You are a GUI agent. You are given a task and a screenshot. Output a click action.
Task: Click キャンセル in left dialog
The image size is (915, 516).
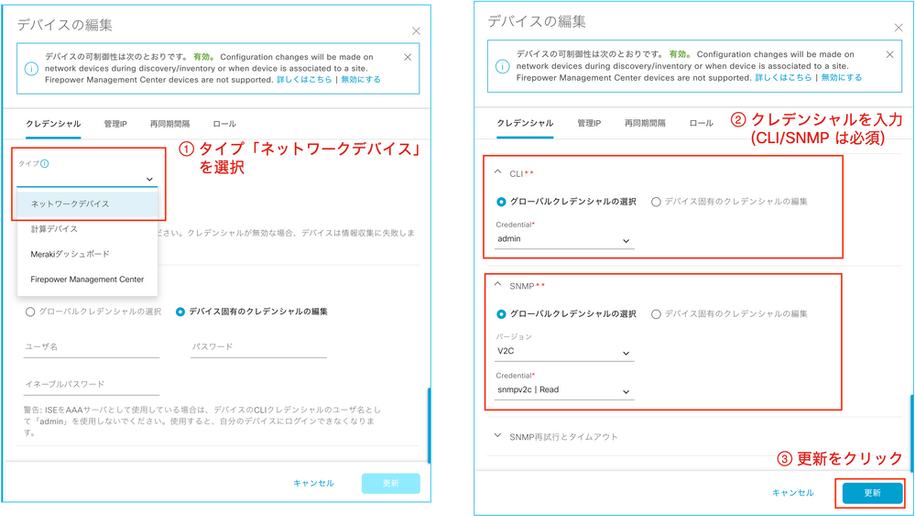click(x=313, y=483)
